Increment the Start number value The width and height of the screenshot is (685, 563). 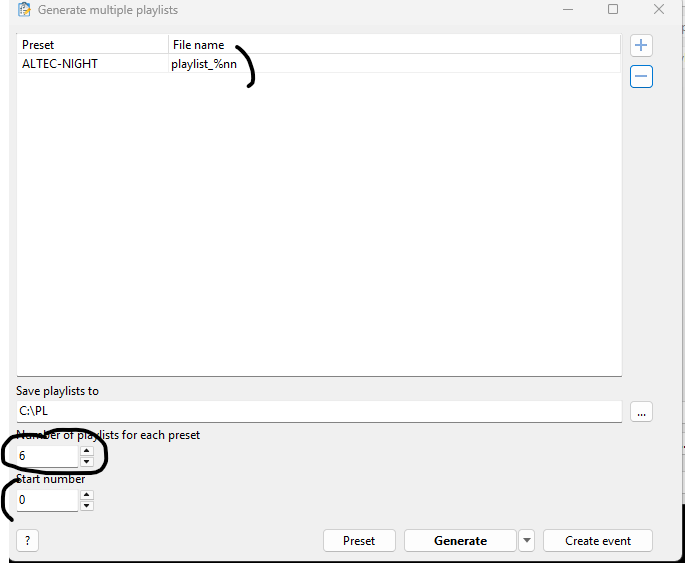point(87,495)
